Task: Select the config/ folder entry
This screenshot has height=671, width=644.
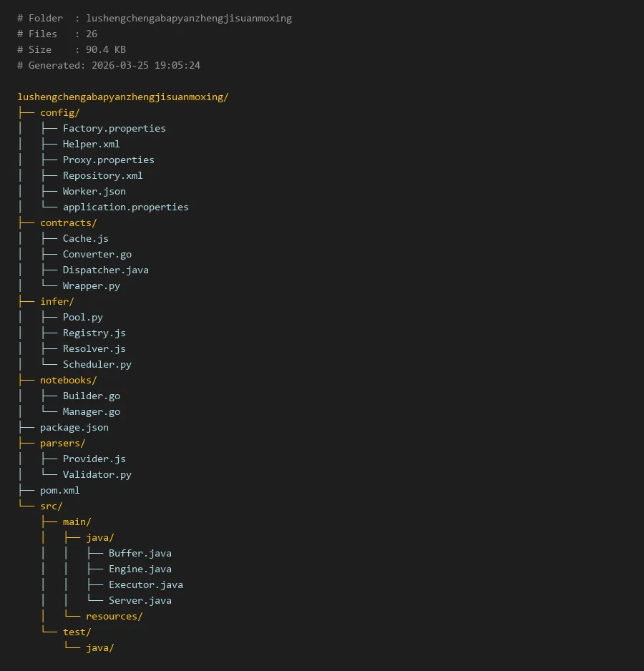Action: click(59, 112)
